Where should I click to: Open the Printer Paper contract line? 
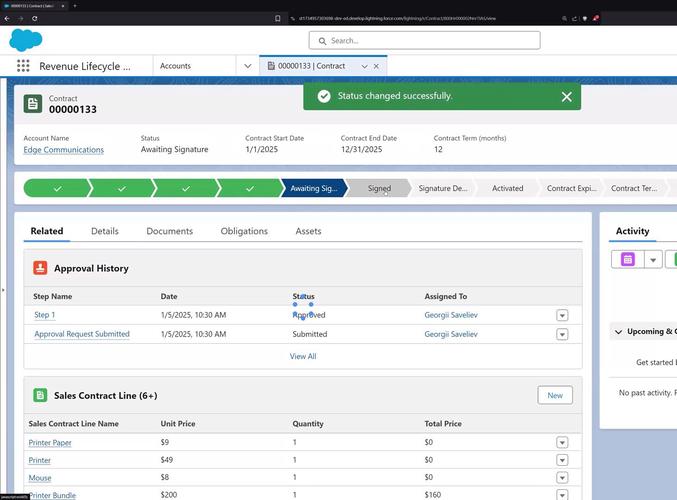click(x=50, y=443)
